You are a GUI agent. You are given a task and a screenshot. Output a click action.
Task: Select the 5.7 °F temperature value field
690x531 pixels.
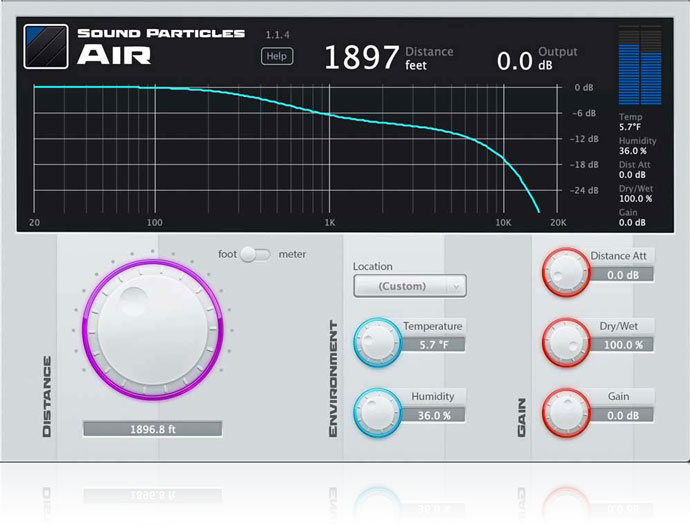click(433, 344)
